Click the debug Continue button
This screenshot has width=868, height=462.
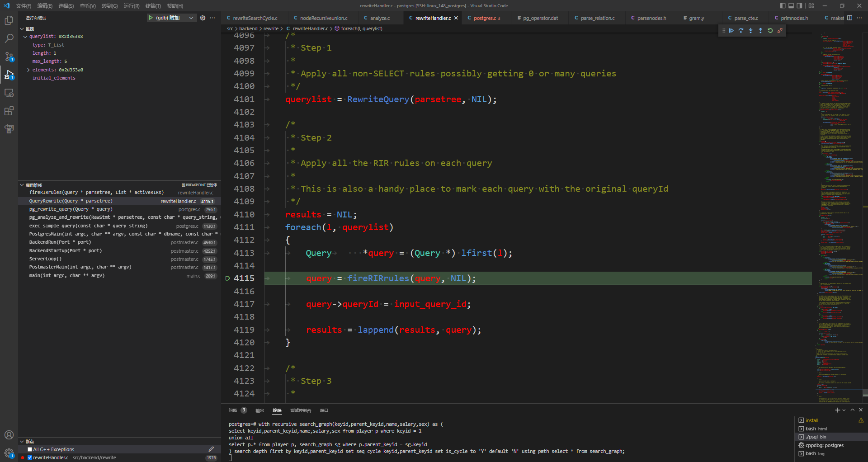click(731, 31)
